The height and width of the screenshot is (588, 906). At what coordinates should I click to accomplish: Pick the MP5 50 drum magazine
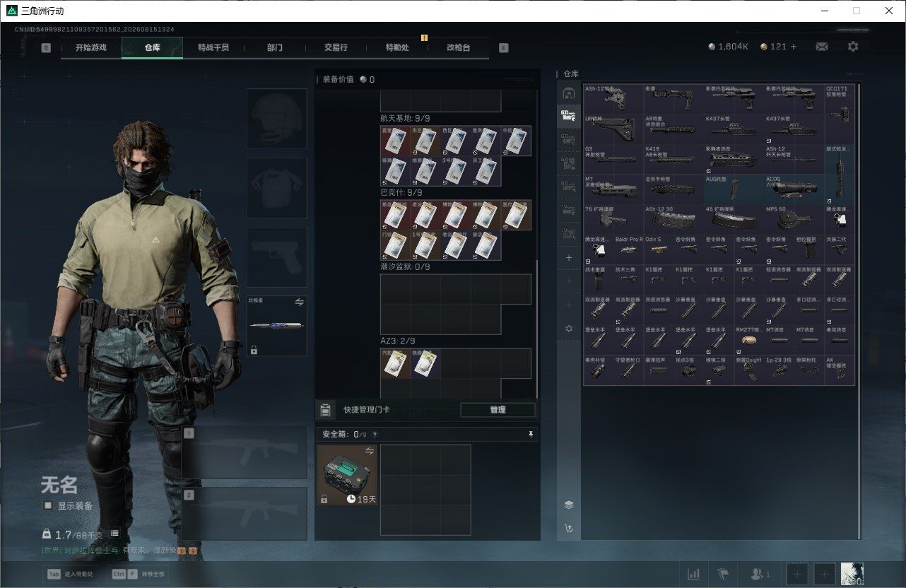click(794, 220)
